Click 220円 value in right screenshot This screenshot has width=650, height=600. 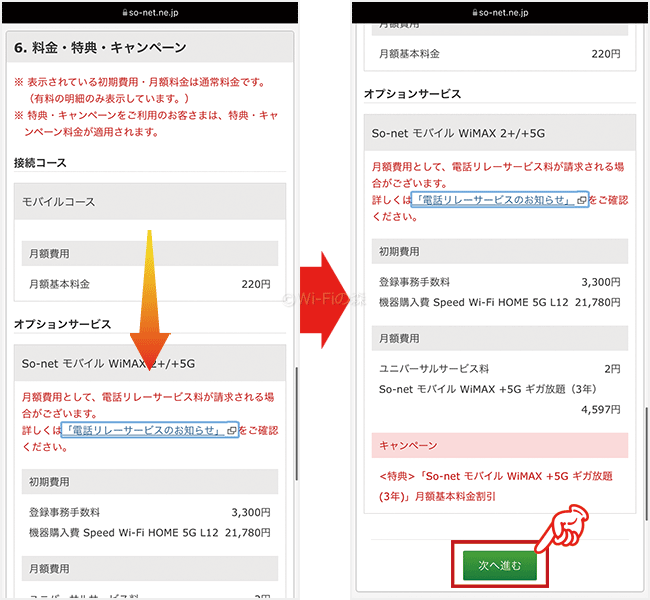tap(606, 54)
